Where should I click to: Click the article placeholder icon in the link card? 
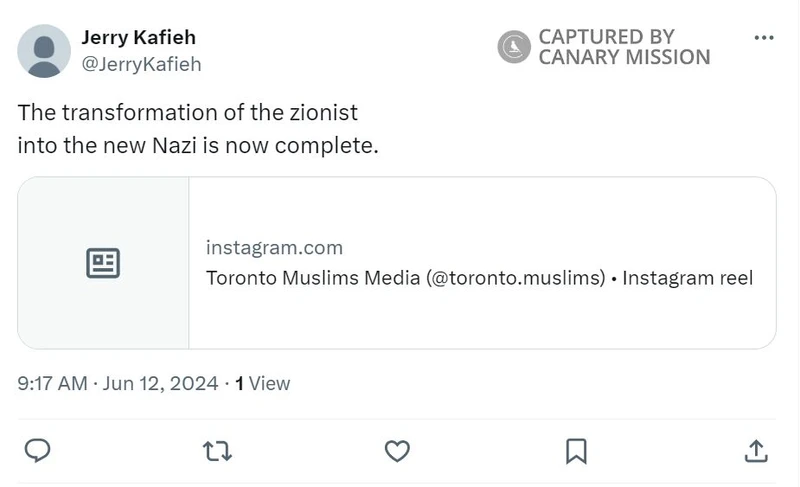[103, 263]
